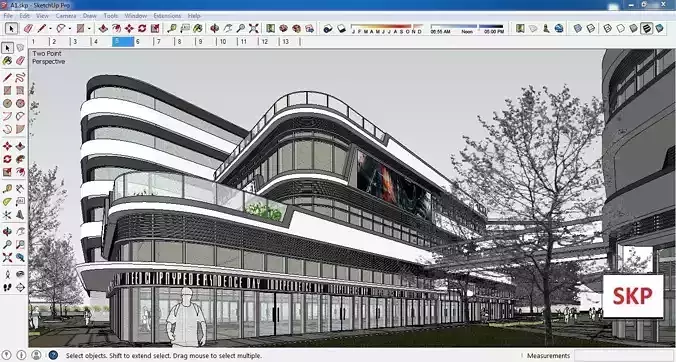Choose the Polygon tool in left palette
The height and width of the screenshot is (362, 676).
point(20,103)
